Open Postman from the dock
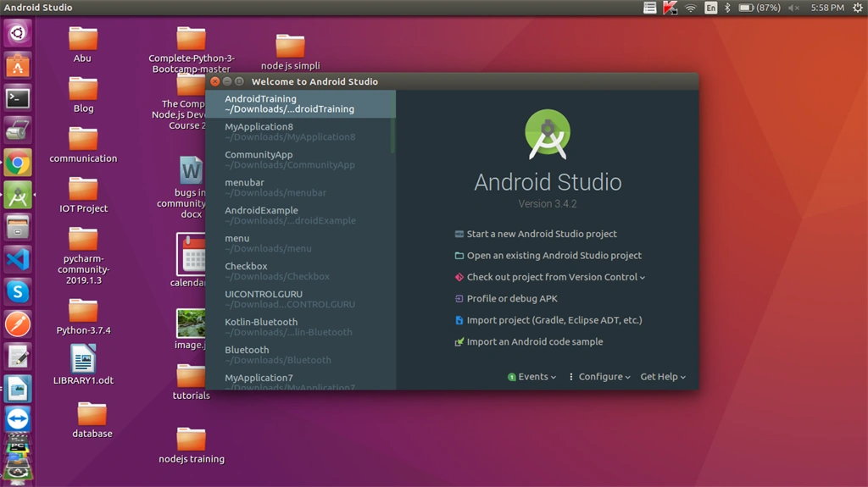 point(18,324)
